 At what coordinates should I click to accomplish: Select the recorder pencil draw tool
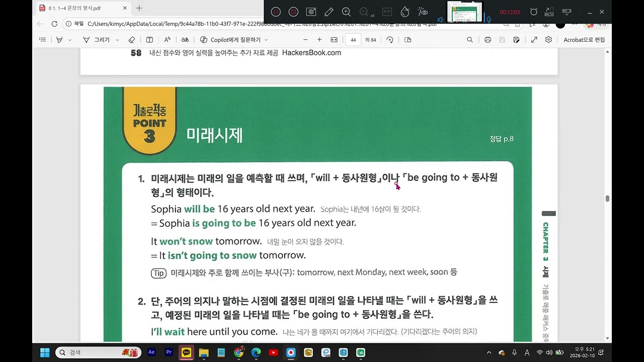tap(329, 12)
